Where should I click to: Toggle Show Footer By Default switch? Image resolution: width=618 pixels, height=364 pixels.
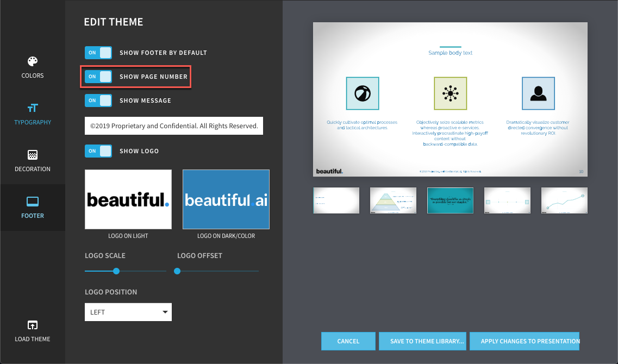(x=98, y=53)
